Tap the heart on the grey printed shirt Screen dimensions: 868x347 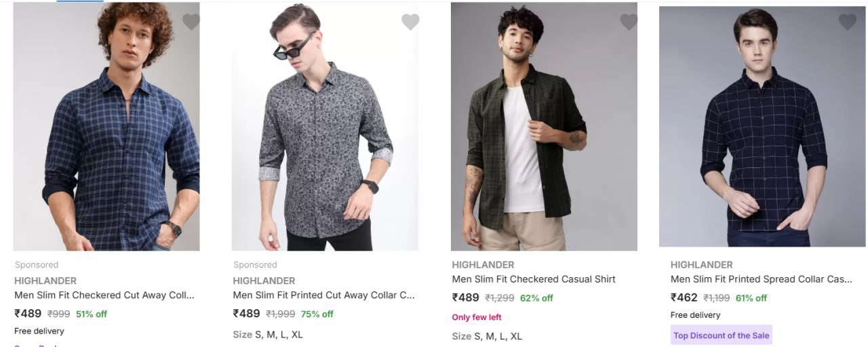tap(410, 22)
